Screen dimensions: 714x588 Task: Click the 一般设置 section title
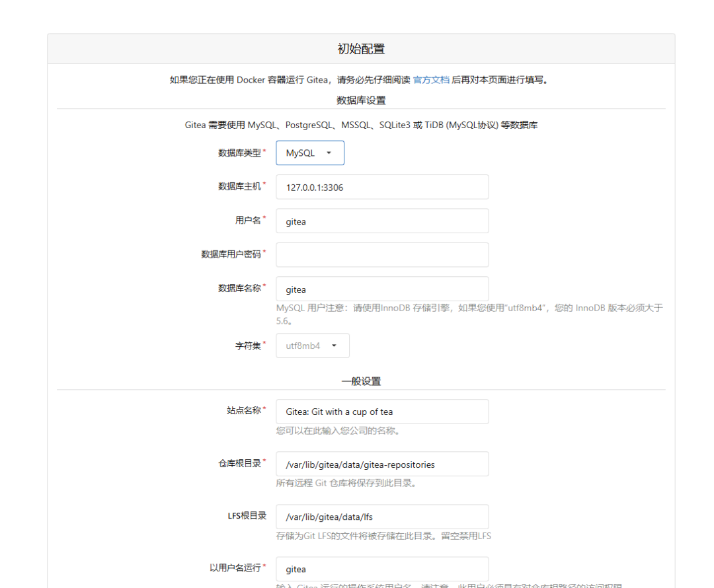(361, 381)
